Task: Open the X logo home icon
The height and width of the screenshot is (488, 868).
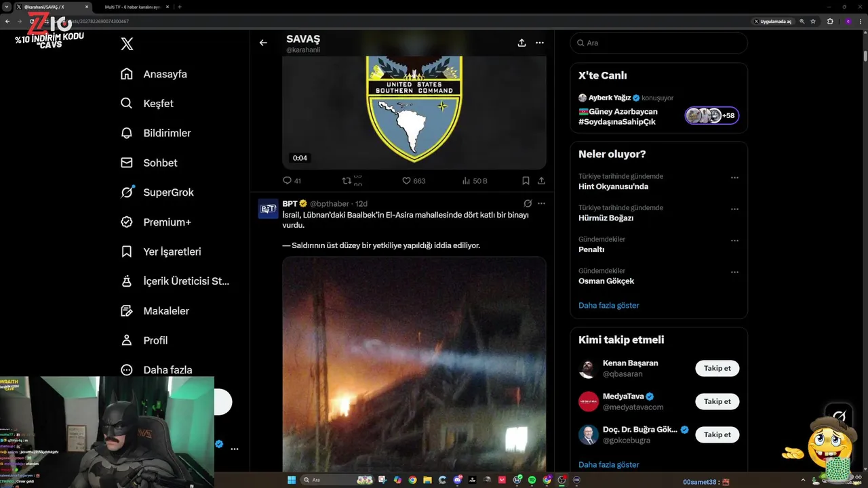Action: tap(127, 44)
